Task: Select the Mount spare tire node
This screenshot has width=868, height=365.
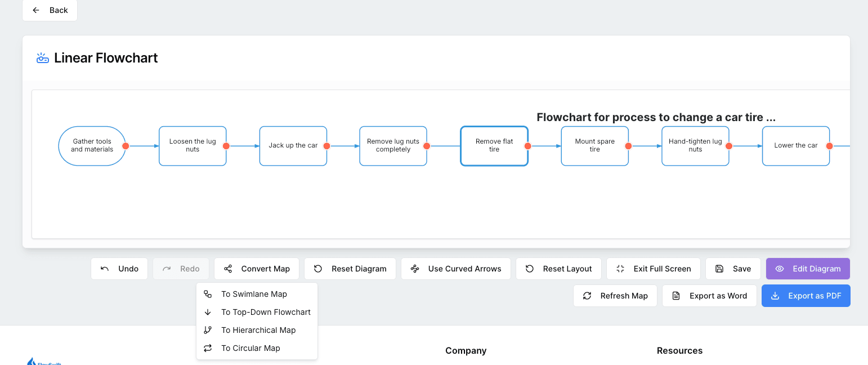Action: click(594, 146)
